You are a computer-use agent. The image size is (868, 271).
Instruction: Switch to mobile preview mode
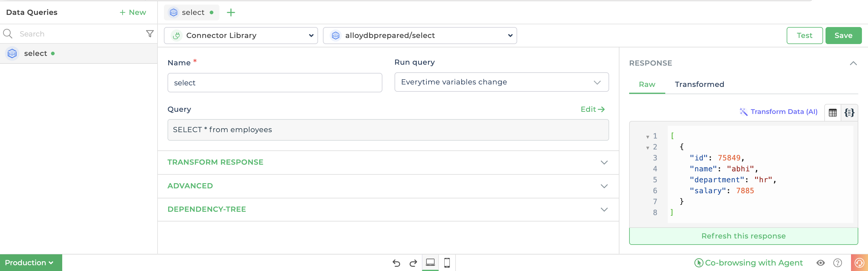coord(447,262)
